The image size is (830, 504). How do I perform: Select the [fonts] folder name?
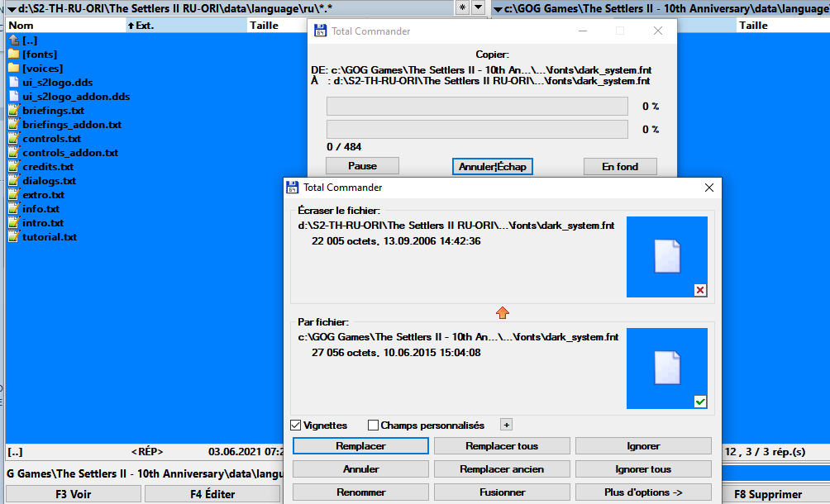(x=40, y=54)
